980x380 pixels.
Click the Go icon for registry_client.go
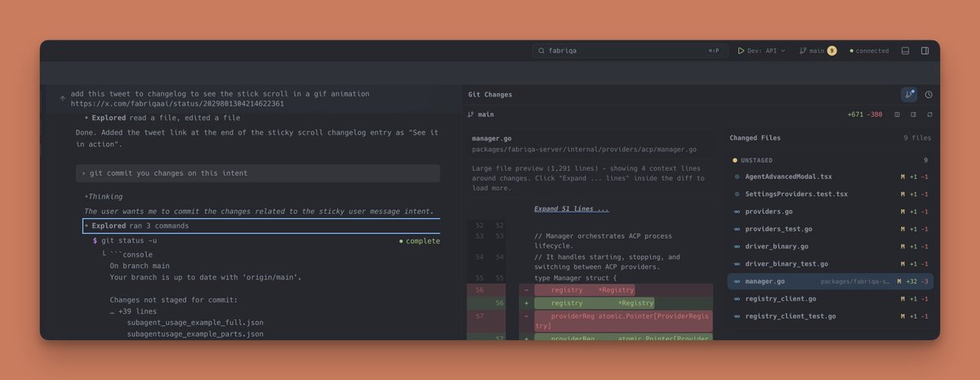pos(737,298)
